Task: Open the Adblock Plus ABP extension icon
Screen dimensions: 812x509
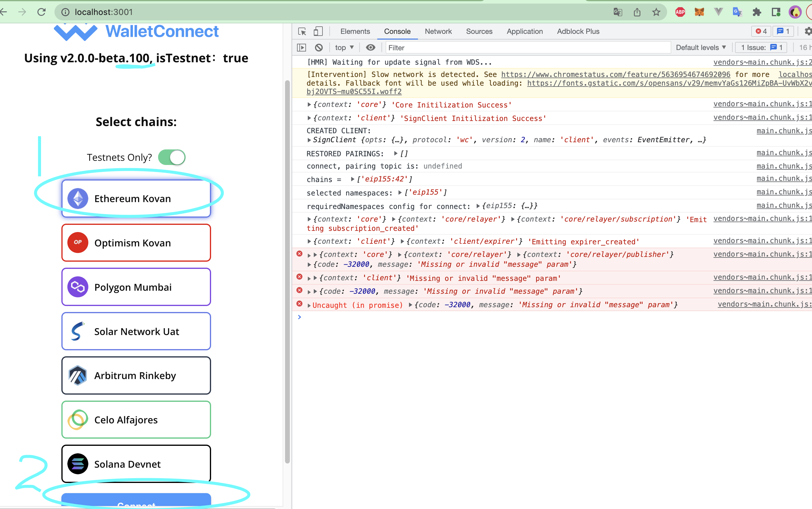Action: 680,12
